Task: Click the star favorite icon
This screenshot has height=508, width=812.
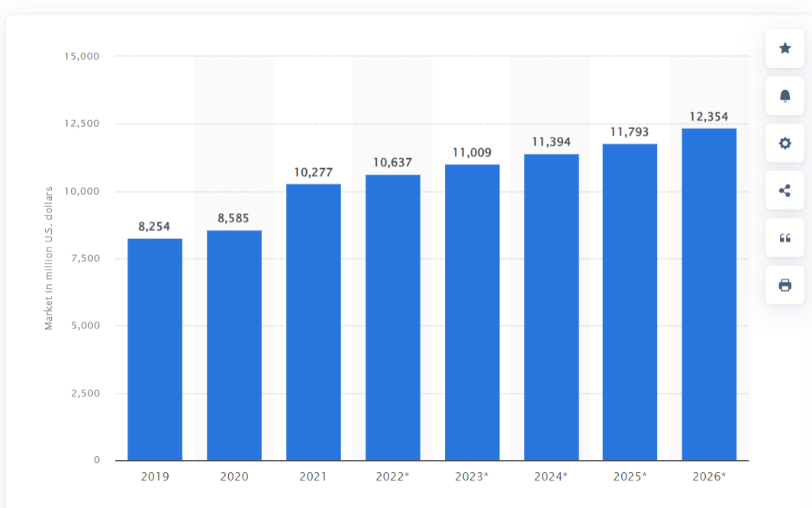Action: click(785, 48)
